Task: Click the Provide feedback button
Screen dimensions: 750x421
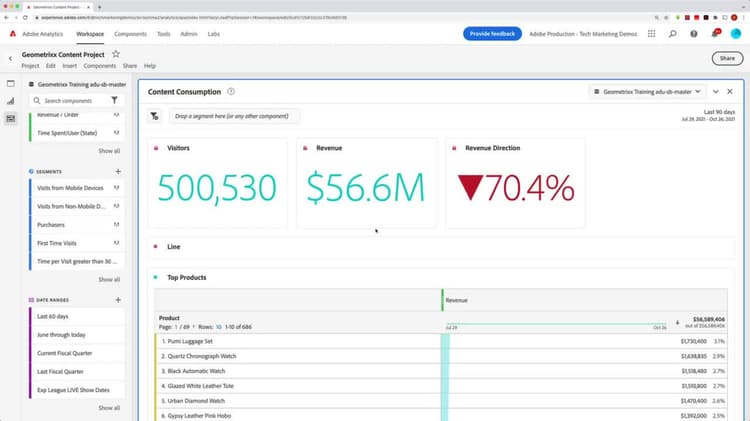Action: coord(492,33)
